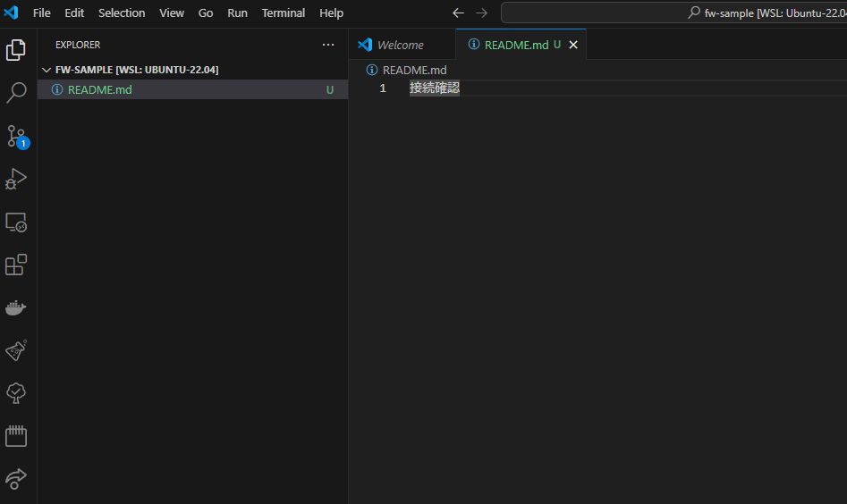
Task: Click the info icon beside README.md in explorer
Action: coord(56,89)
